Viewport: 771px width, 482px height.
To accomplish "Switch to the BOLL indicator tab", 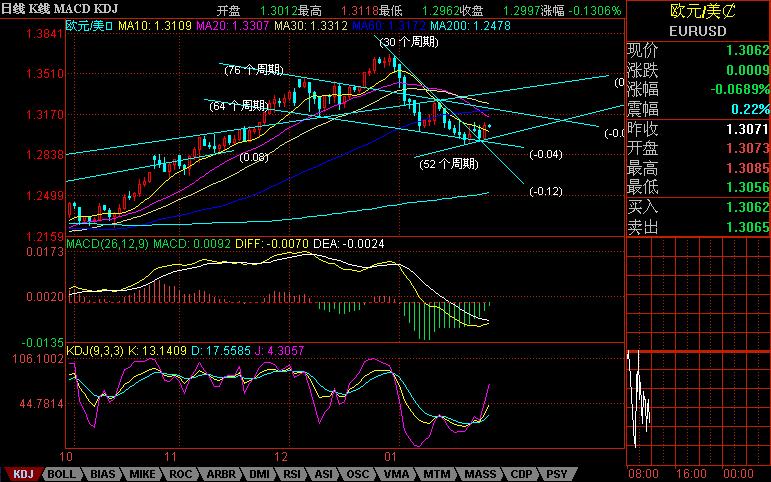I will [x=61, y=474].
